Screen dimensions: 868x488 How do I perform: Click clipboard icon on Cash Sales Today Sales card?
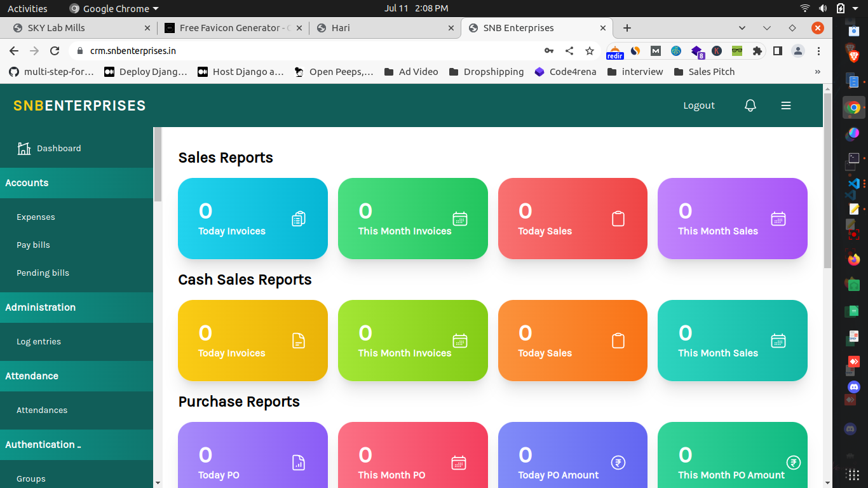(x=618, y=341)
